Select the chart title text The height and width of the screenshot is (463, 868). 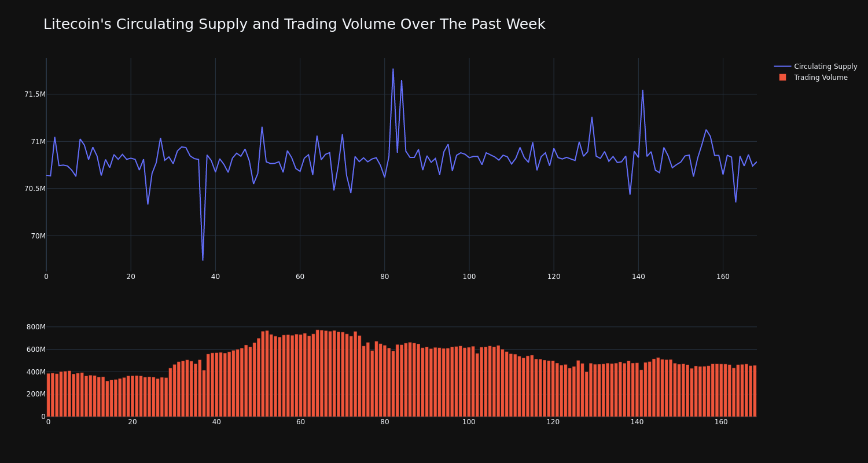[294, 24]
